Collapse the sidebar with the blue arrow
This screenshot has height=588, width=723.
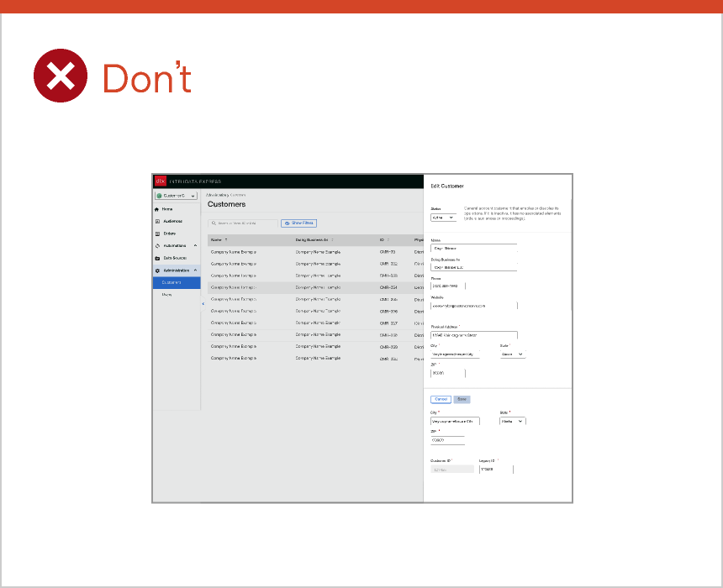[x=203, y=303]
